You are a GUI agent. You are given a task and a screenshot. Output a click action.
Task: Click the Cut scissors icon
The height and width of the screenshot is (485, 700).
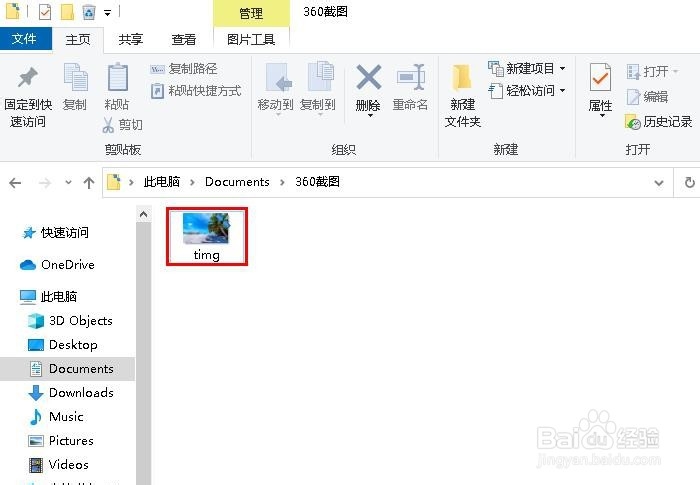[x=108, y=125]
